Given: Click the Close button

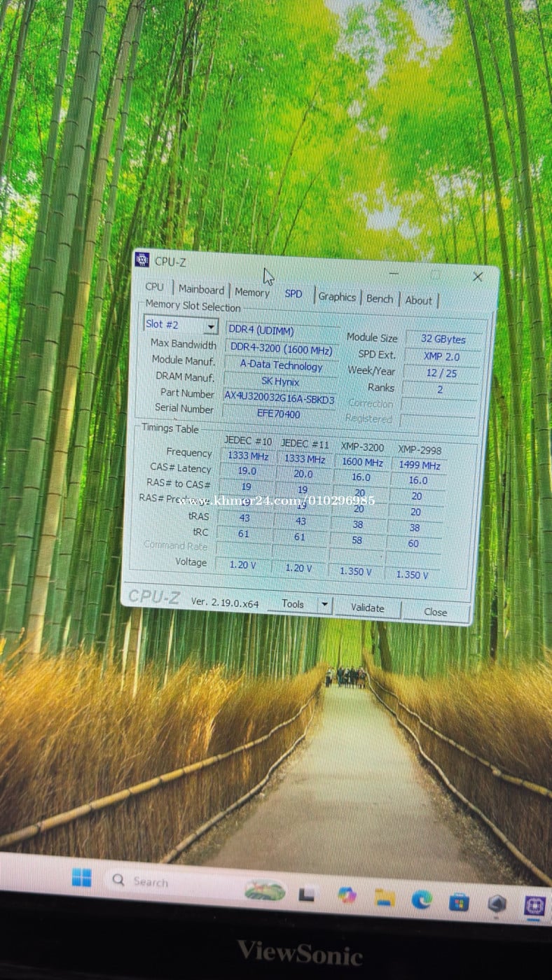Looking at the screenshot, I should (x=435, y=612).
